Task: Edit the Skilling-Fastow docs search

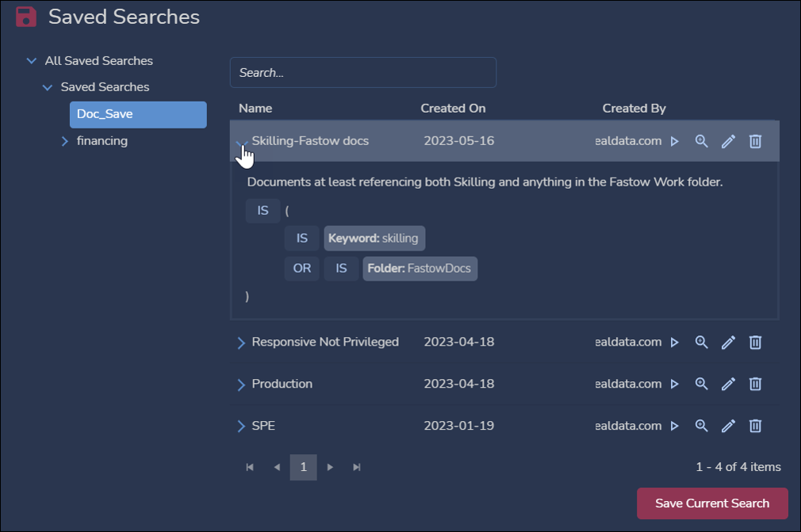Action: point(728,141)
